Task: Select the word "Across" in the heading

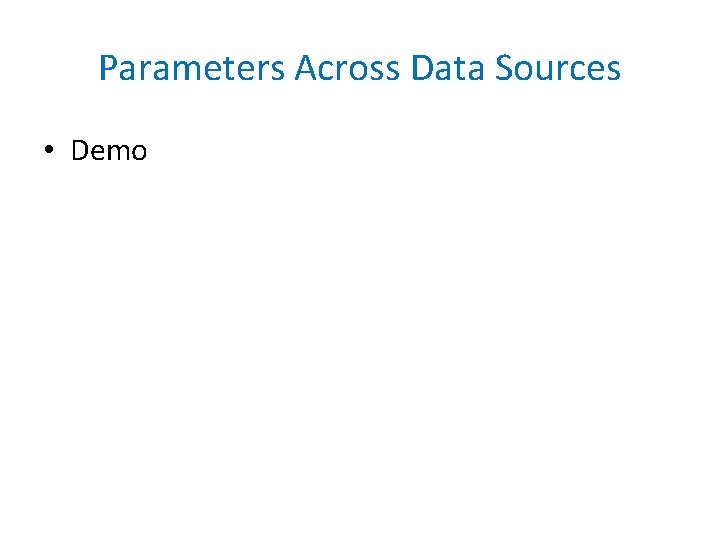Action: 347,68
